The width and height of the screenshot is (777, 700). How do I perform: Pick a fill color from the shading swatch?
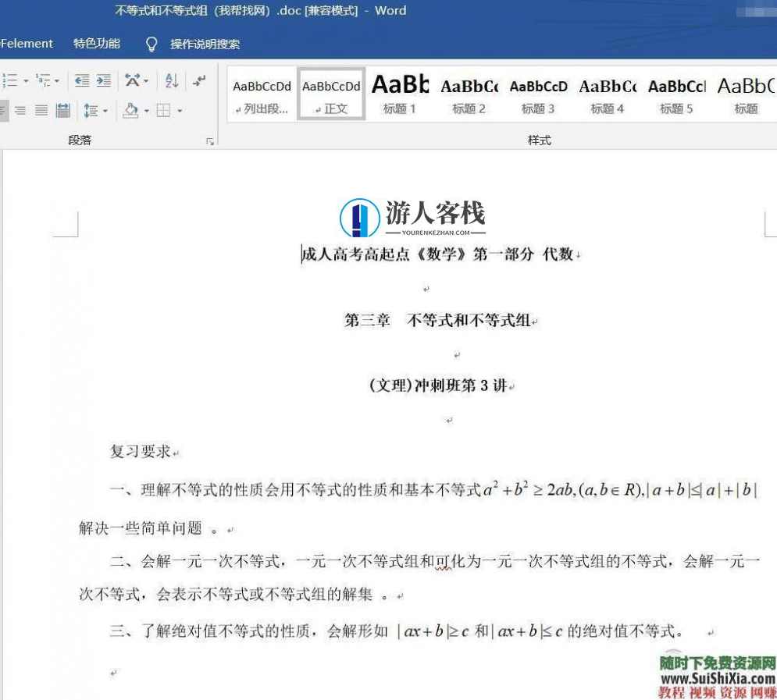coord(129,111)
